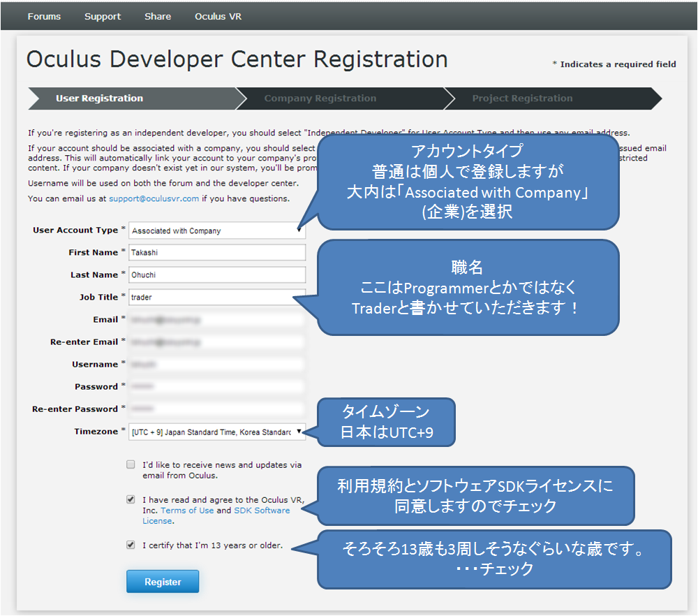Uncheck the Terms of Use agreement checkbox
This screenshot has width=698, height=616.
pyautogui.click(x=131, y=499)
